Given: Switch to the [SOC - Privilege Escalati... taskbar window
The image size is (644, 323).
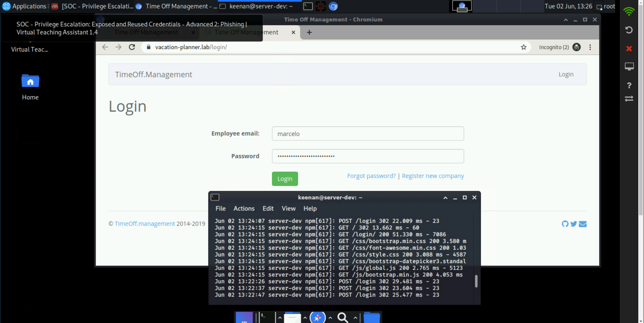Looking at the screenshot, I should coord(92,6).
